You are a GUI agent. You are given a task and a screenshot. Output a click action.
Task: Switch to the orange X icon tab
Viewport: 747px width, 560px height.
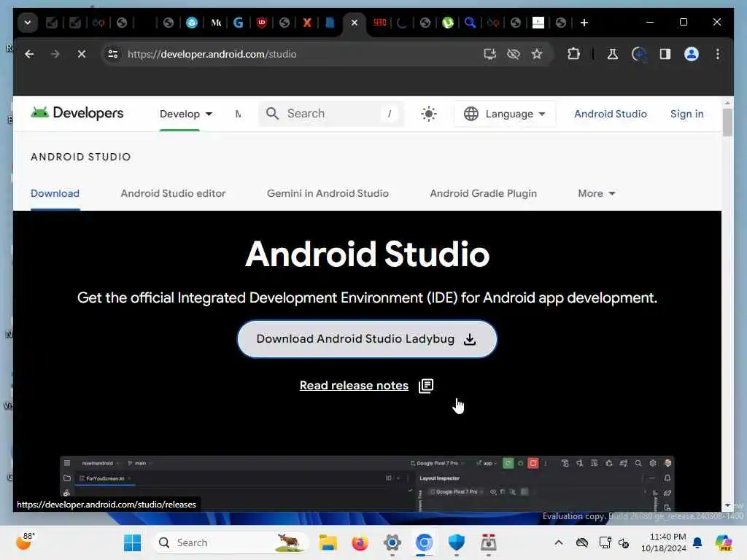coord(307,23)
